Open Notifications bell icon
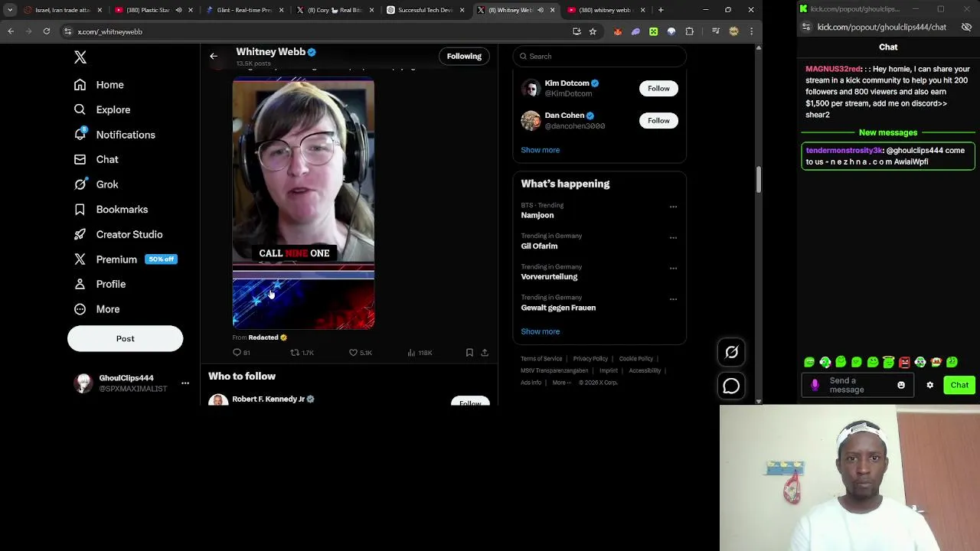980x551 pixels. pos(80,135)
